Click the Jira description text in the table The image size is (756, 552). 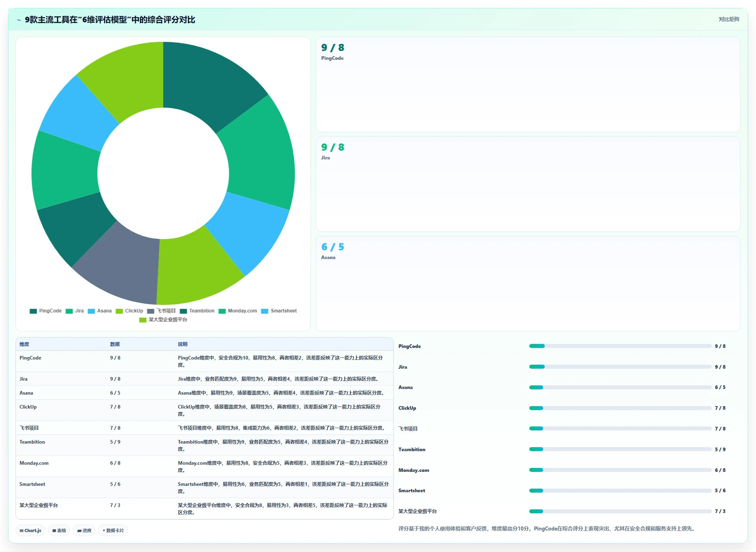[x=278, y=379]
